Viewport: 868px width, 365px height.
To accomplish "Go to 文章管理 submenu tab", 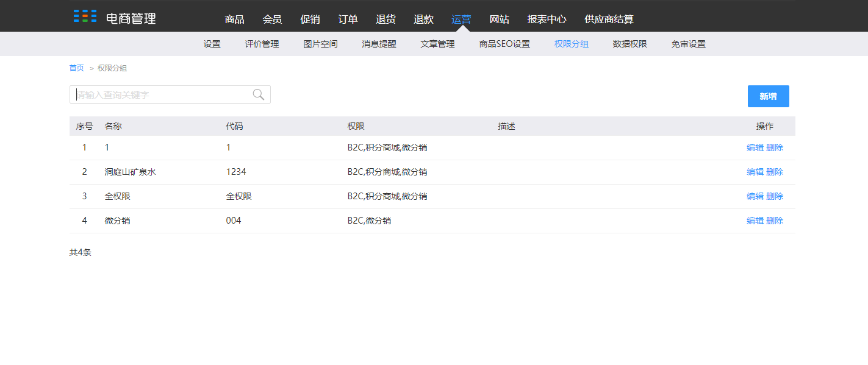I will (x=438, y=44).
